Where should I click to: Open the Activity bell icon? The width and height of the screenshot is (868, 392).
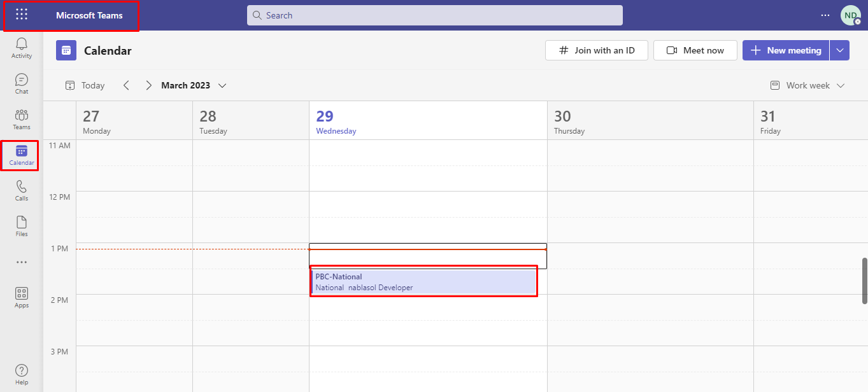(22, 48)
